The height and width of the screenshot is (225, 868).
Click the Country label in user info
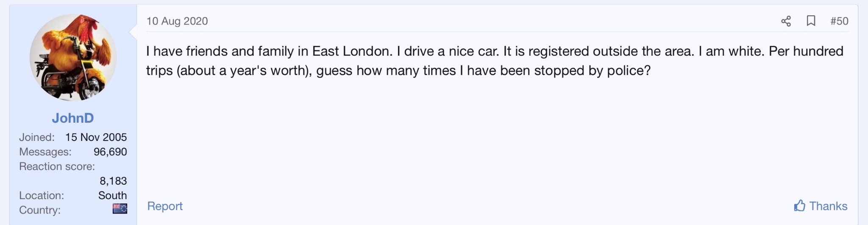[40, 210]
